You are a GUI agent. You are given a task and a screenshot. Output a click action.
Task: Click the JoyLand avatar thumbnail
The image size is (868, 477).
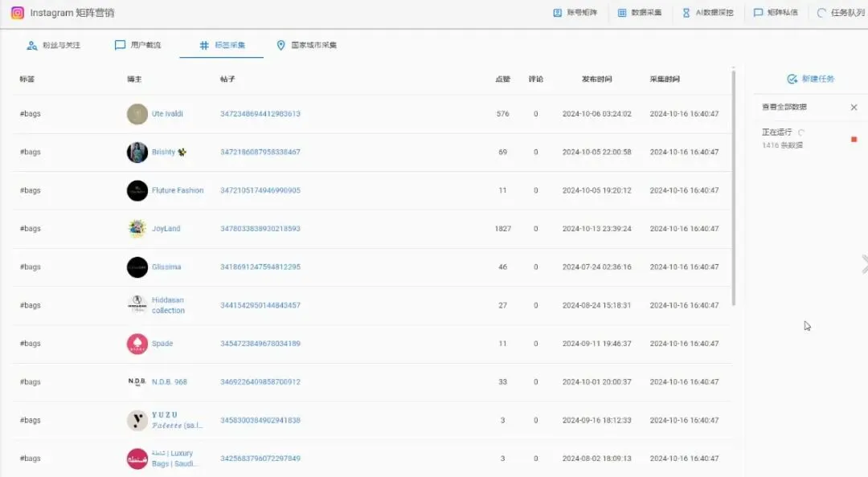click(x=137, y=228)
